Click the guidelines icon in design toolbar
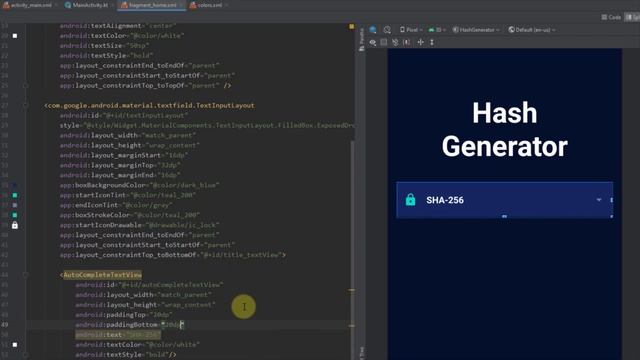The width and height of the screenshot is (640, 360). pyautogui.click(x=432, y=42)
